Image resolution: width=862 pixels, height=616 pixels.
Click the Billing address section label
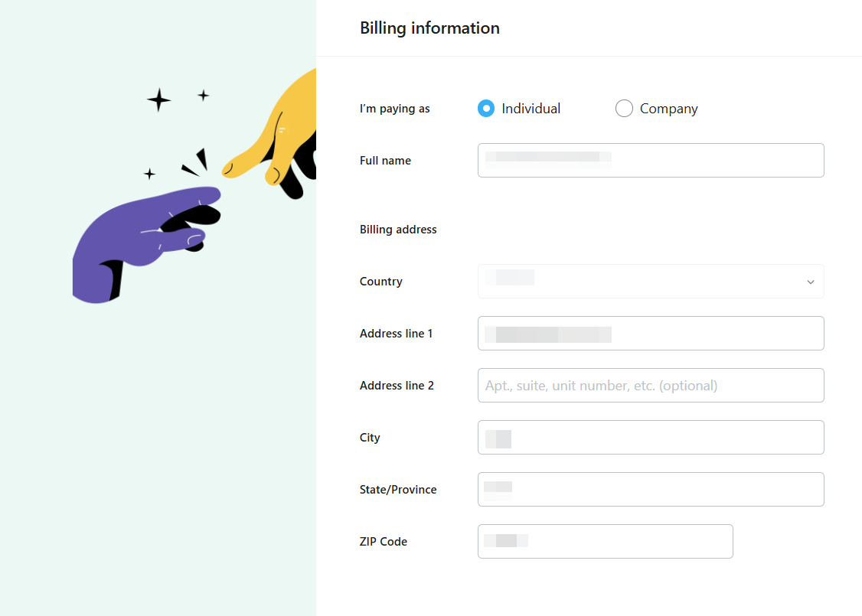398,230
